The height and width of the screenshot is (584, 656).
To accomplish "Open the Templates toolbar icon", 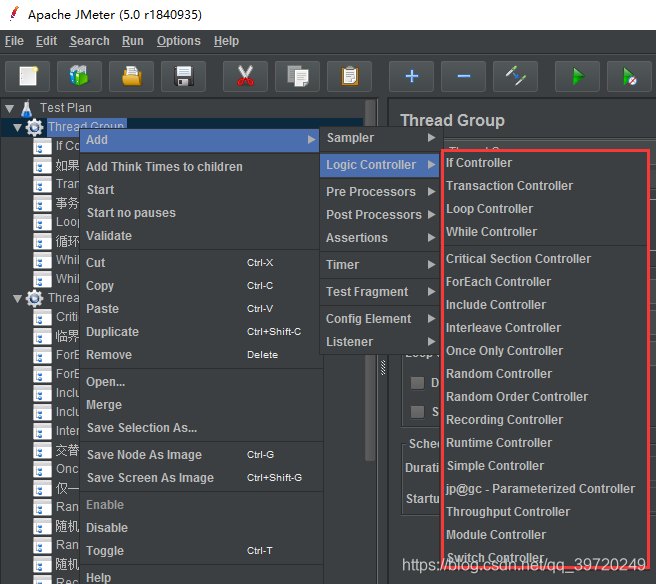I will pos(79,76).
